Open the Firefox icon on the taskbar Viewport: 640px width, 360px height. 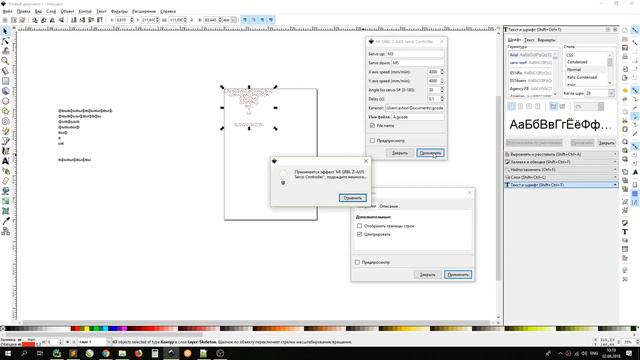(x=138, y=353)
